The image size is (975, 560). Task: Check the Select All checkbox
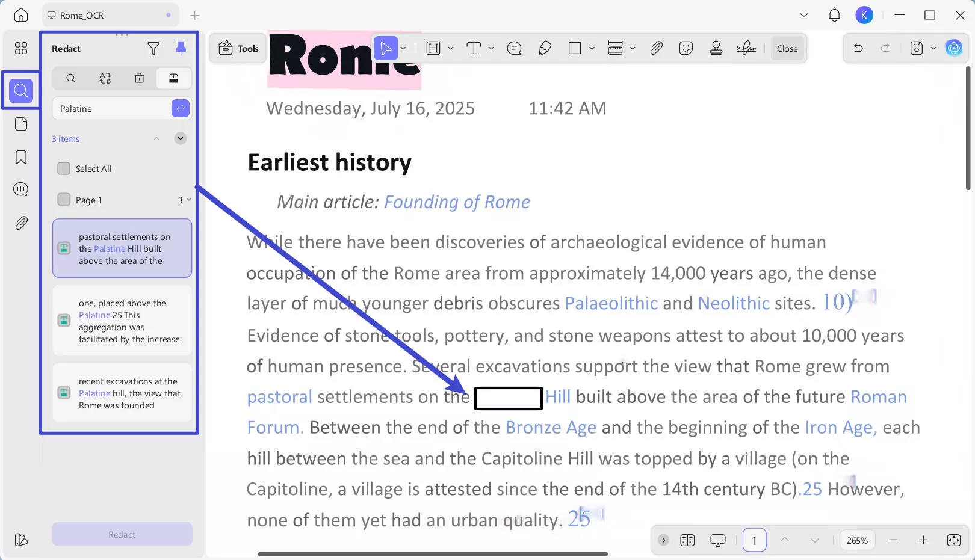pyautogui.click(x=64, y=168)
